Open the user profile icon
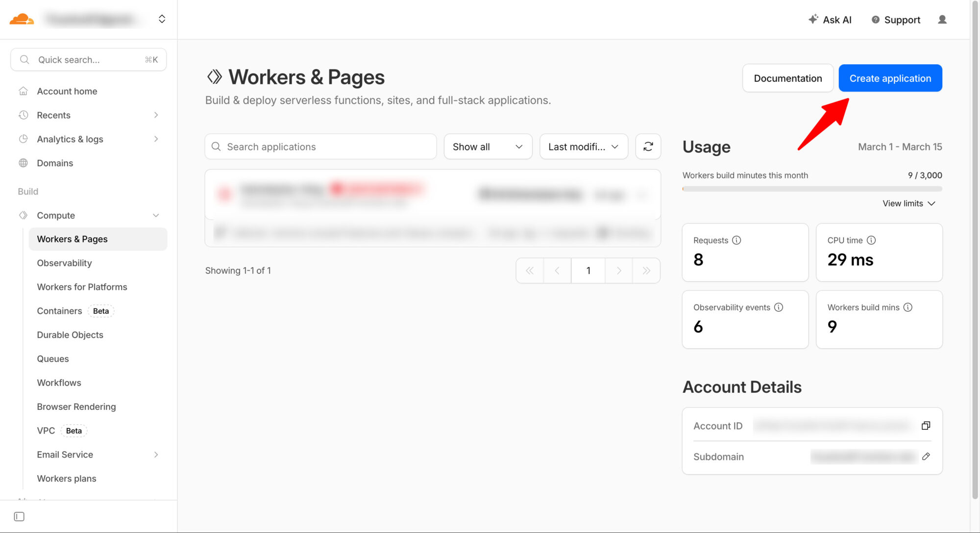The width and height of the screenshot is (980, 533). click(942, 20)
